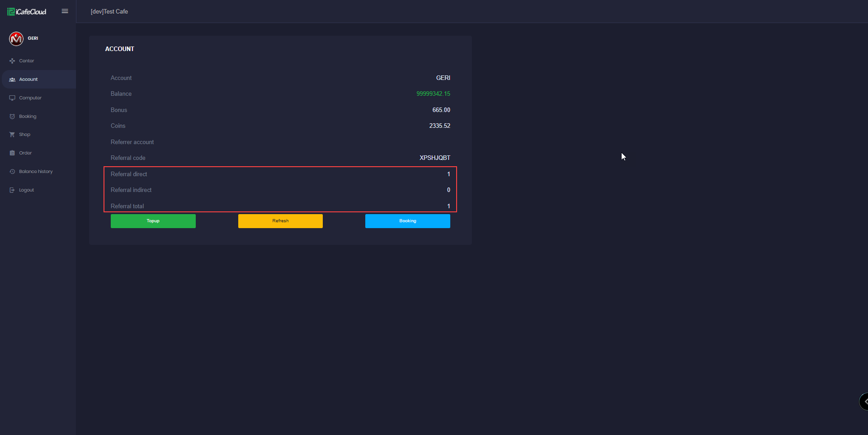Click the Order icon in sidebar
This screenshot has height=435, width=868.
click(12, 153)
